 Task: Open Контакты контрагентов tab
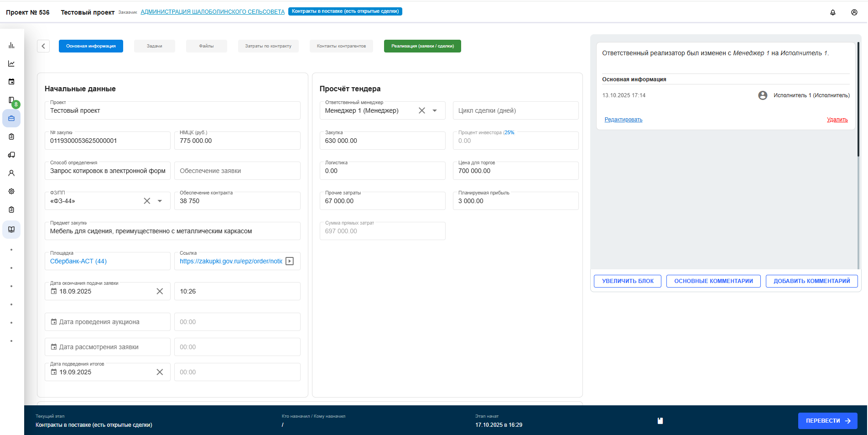[x=341, y=46]
